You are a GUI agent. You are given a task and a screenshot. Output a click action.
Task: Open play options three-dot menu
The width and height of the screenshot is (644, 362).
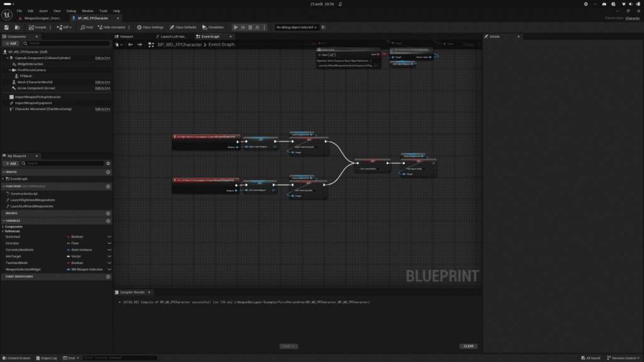(x=265, y=28)
